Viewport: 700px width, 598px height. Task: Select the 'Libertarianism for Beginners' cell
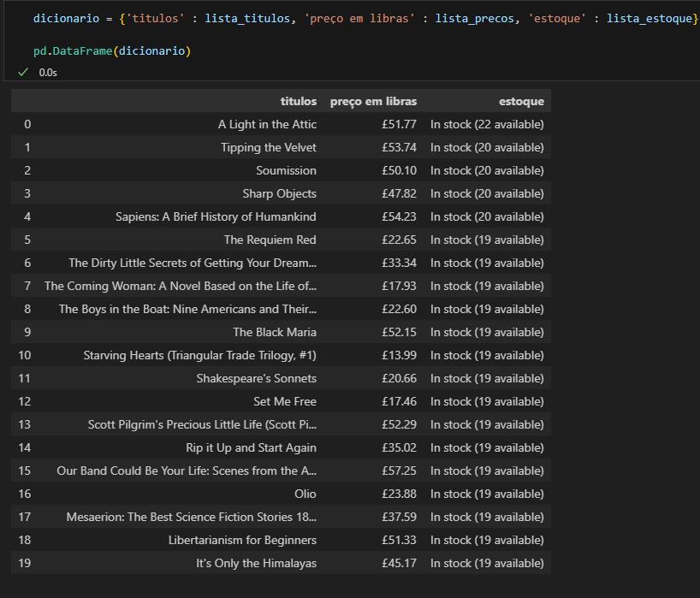(242, 540)
